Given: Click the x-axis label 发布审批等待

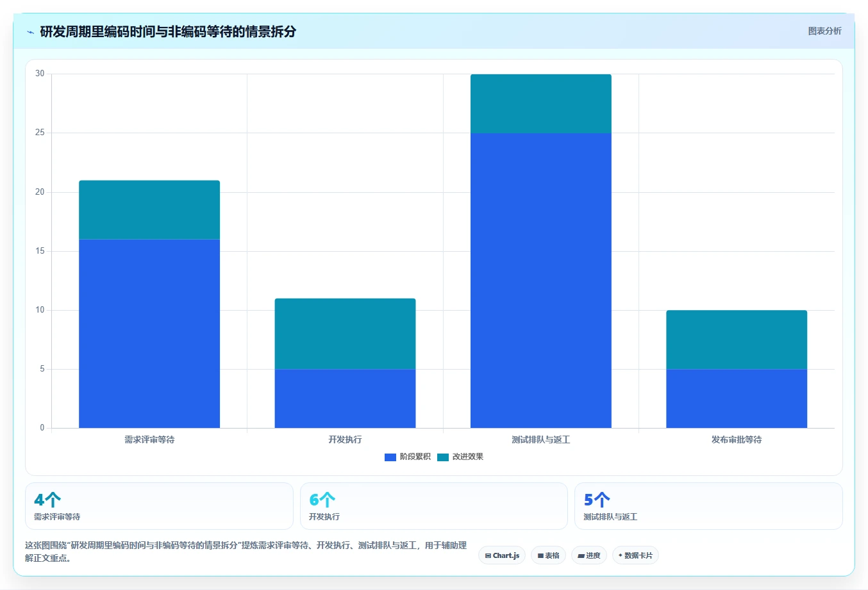Looking at the screenshot, I should tap(737, 439).
